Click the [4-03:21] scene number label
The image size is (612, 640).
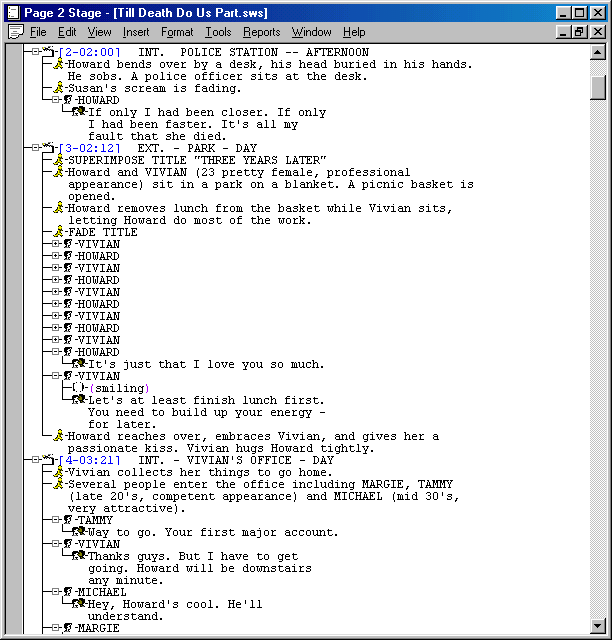pos(89,460)
